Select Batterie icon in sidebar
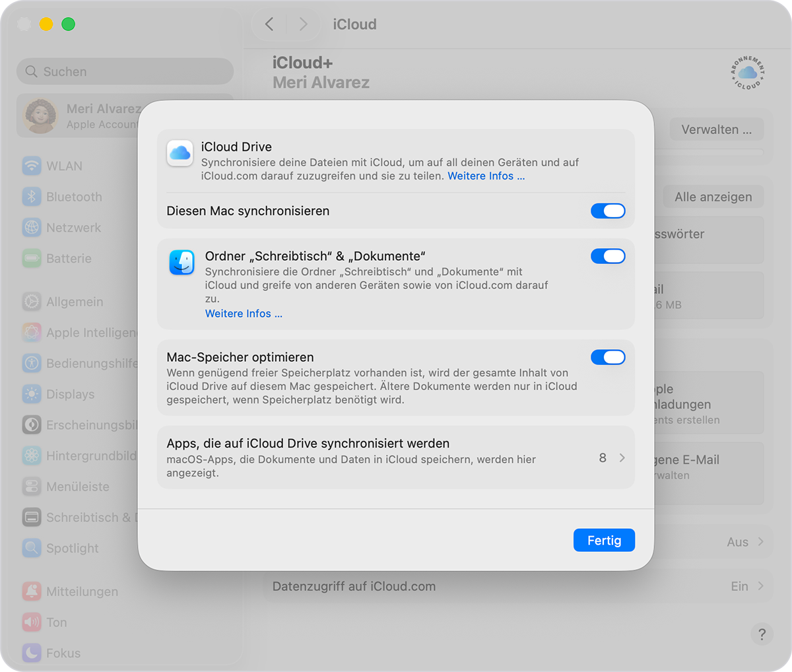The image size is (792, 672). point(32,258)
